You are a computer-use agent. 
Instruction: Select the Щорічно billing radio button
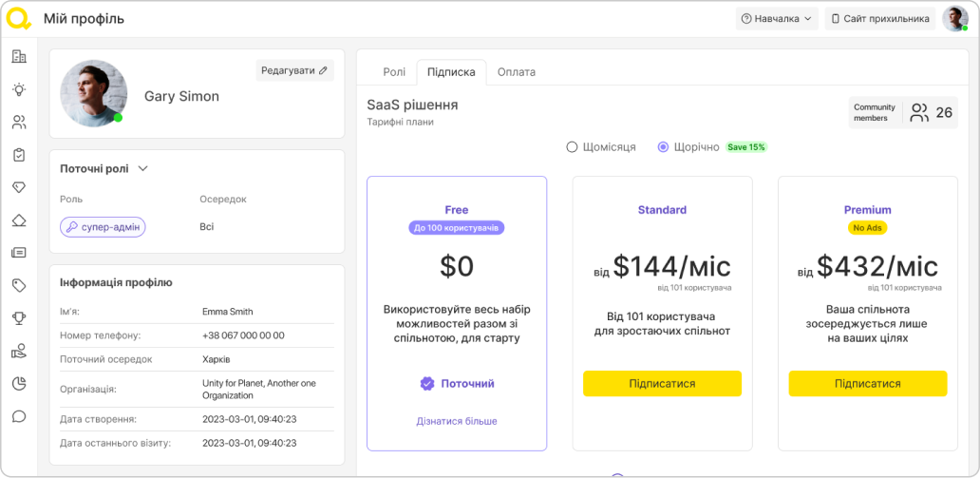[x=664, y=147]
